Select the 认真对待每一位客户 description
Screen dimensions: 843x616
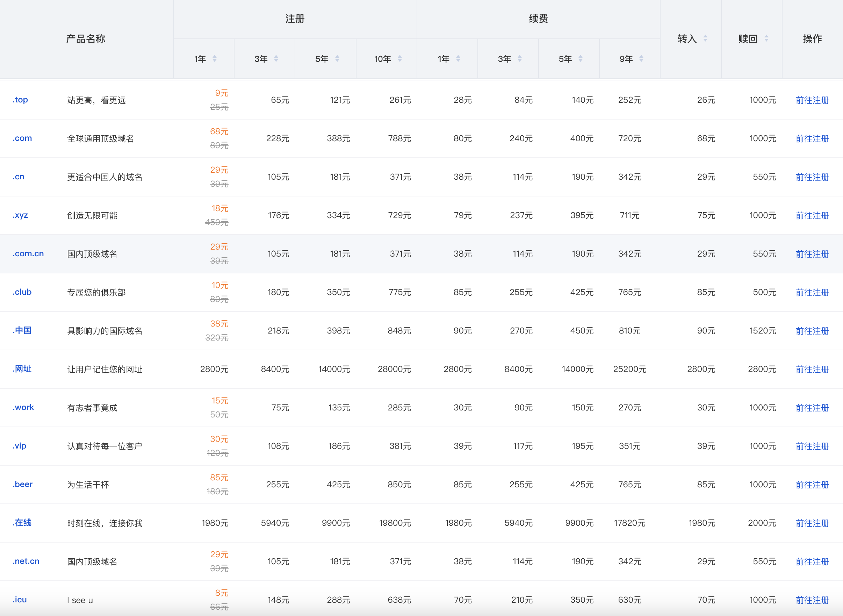[x=105, y=446]
